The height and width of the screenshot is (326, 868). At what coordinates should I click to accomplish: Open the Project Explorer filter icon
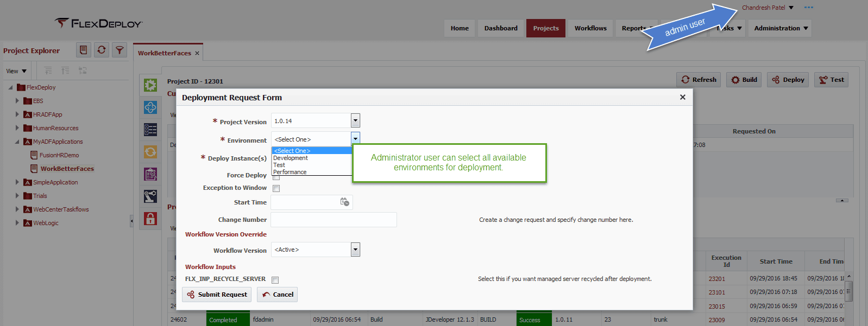coord(119,50)
